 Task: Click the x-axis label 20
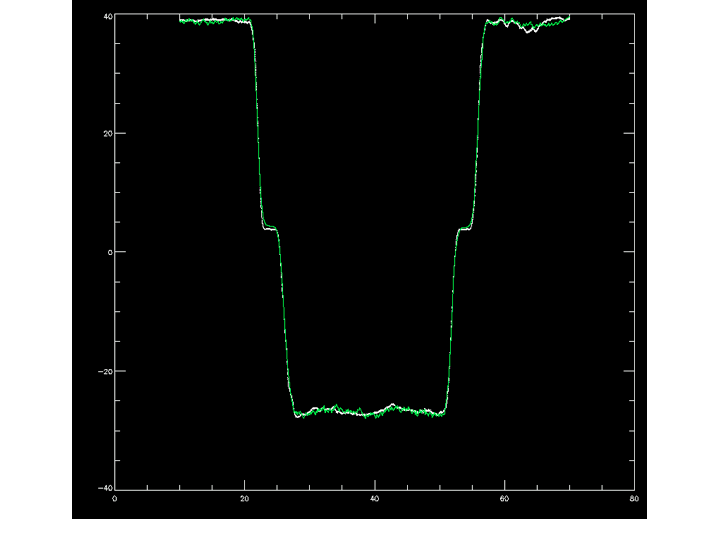tap(245, 499)
